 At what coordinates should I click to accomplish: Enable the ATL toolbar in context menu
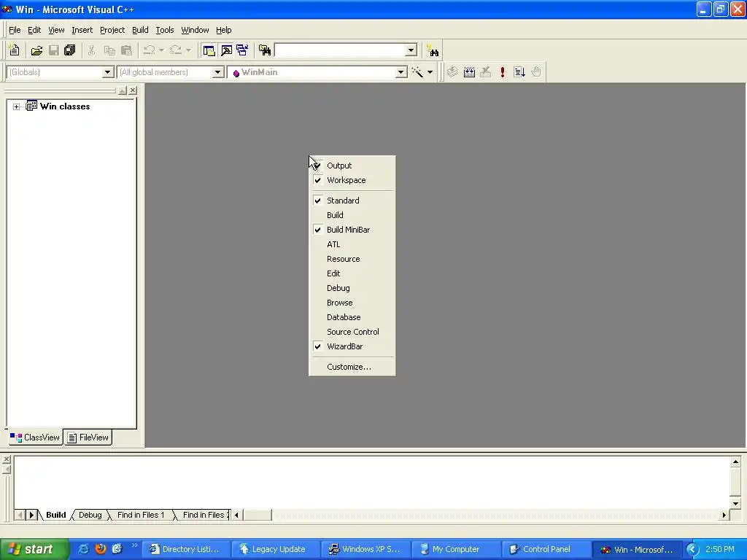pos(352,244)
